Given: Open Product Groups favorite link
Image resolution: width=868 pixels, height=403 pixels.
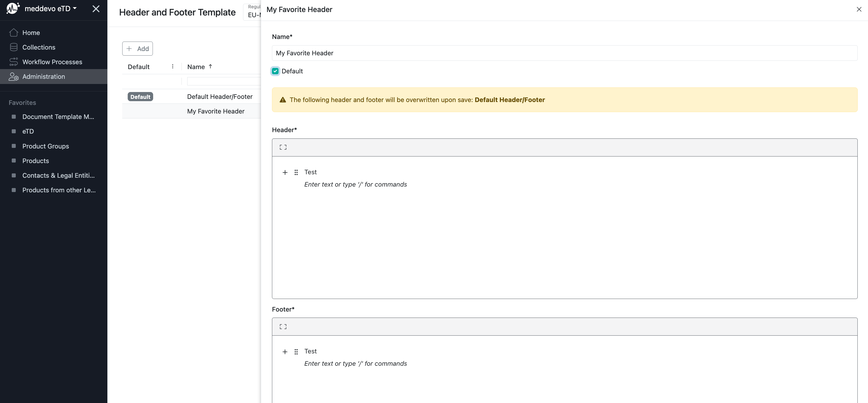Looking at the screenshot, I should (46, 146).
